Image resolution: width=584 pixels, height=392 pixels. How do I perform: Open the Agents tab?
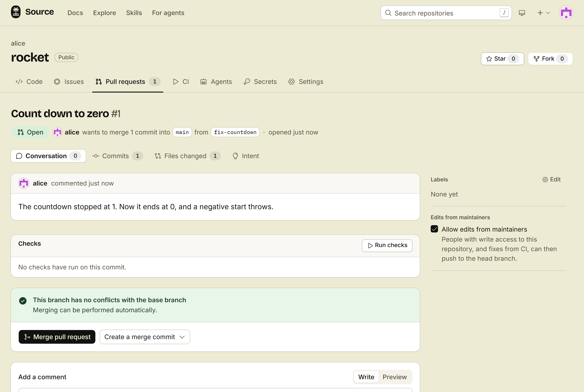[x=216, y=82]
